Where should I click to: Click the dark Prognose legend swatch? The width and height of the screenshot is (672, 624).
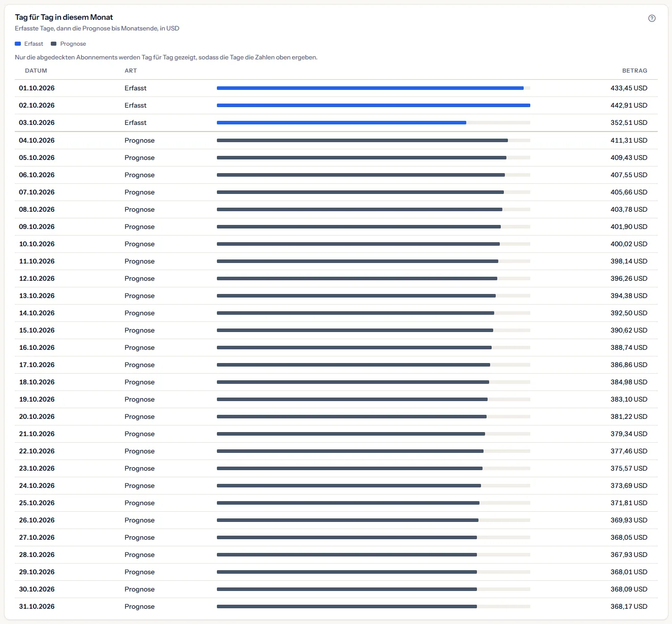click(54, 44)
